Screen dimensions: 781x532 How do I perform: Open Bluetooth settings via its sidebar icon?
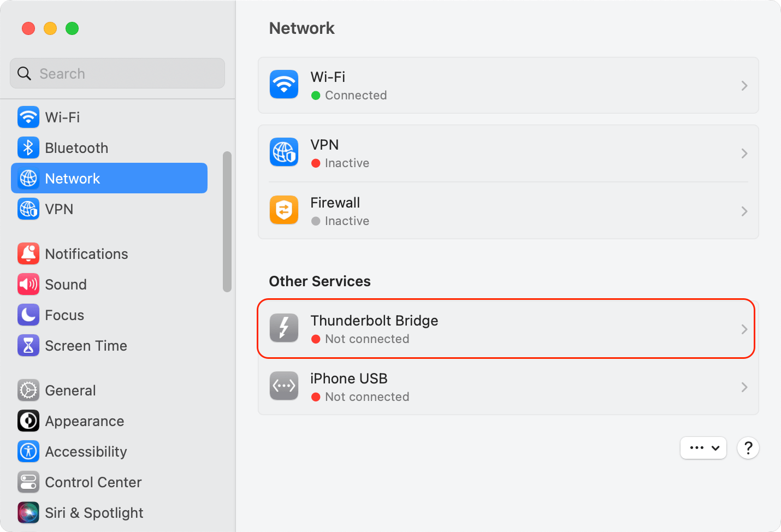pyautogui.click(x=28, y=147)
